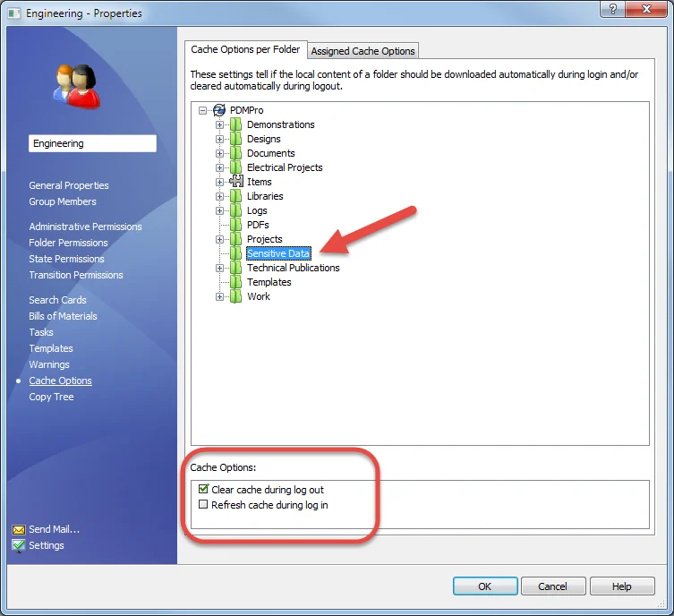Open Search Cards page
The height and width of the screenshot is (616, 674).
click(57, 300)
